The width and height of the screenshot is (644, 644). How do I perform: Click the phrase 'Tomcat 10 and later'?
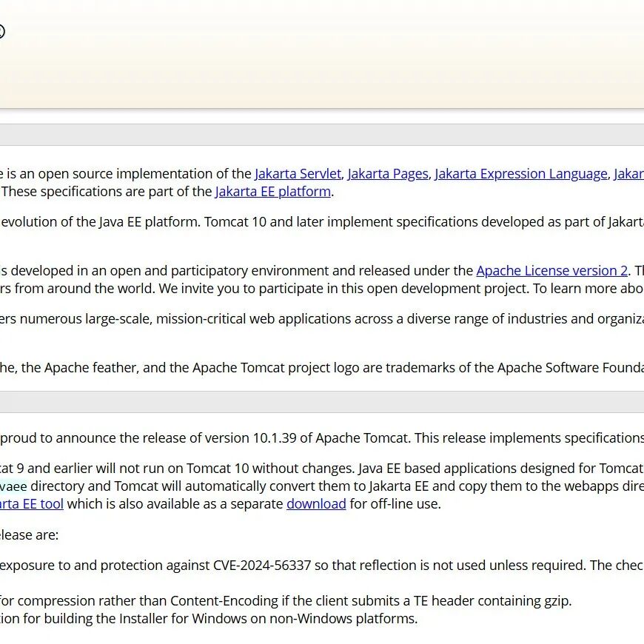(x=264, y=222)
